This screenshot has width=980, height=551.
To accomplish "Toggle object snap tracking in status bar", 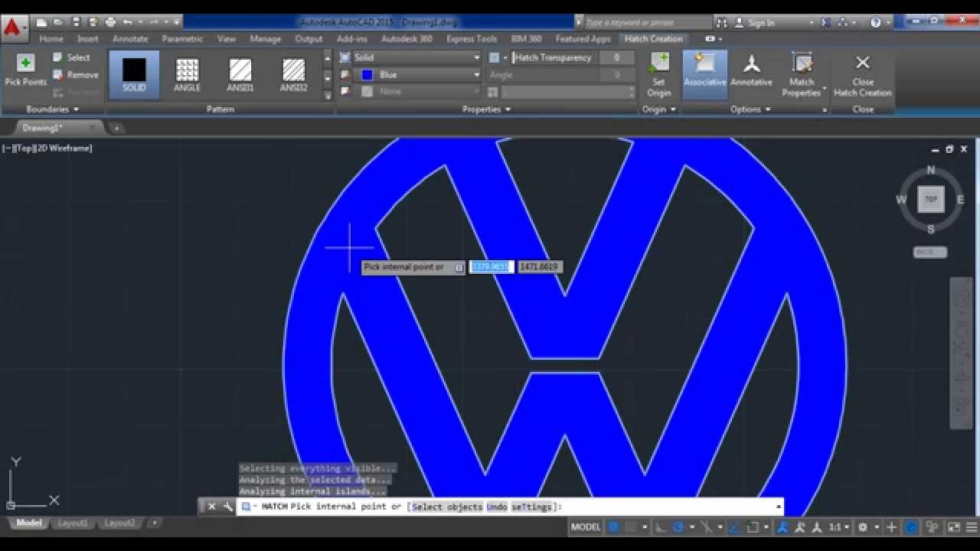I will point(733,527).
